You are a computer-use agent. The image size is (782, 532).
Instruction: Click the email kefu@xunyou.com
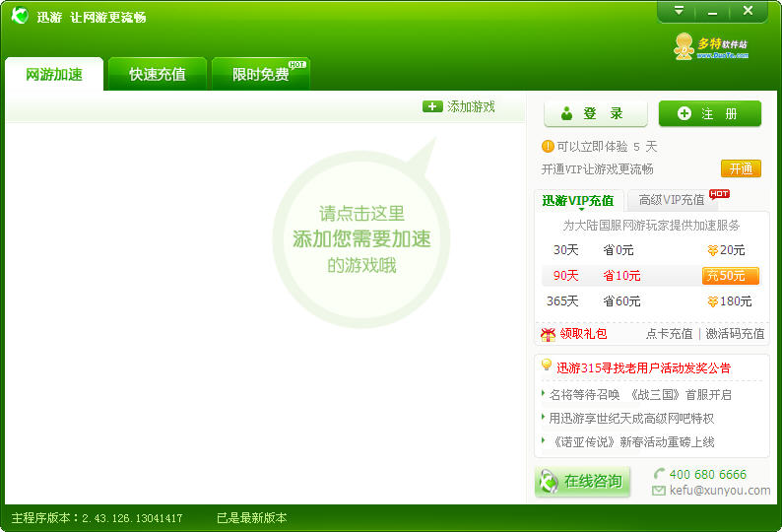(720, 491)
